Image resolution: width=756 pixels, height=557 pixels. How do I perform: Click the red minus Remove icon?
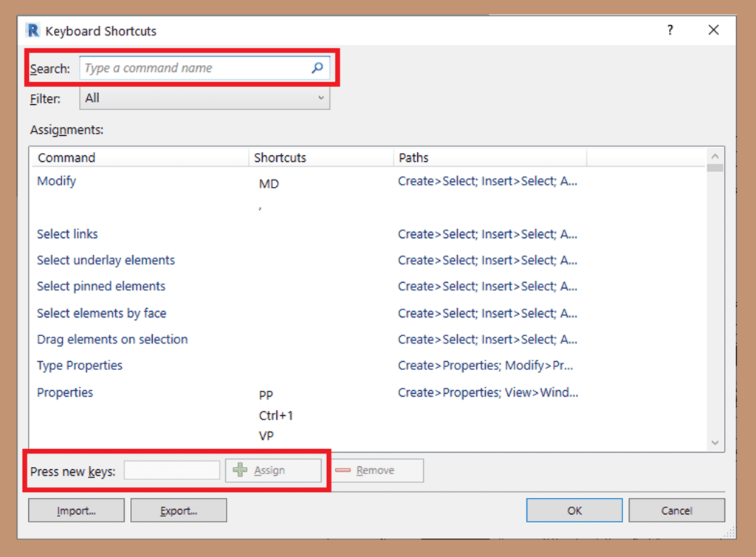pos(343,470)
